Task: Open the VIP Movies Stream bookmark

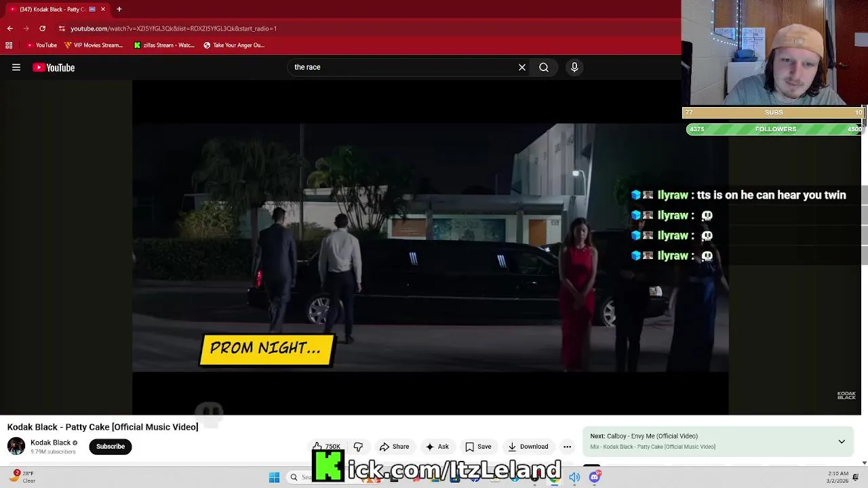Action: coord(94,45)
